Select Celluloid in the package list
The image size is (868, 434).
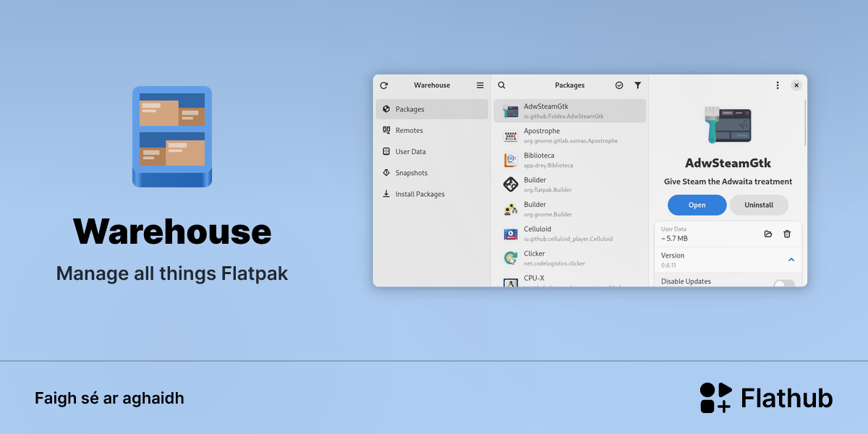[570, 234]
